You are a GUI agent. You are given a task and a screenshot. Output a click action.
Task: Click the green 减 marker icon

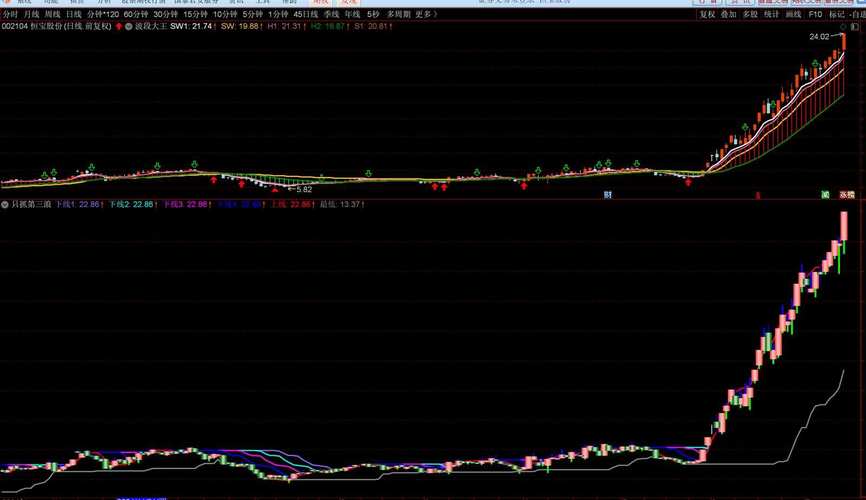[825, 195]
